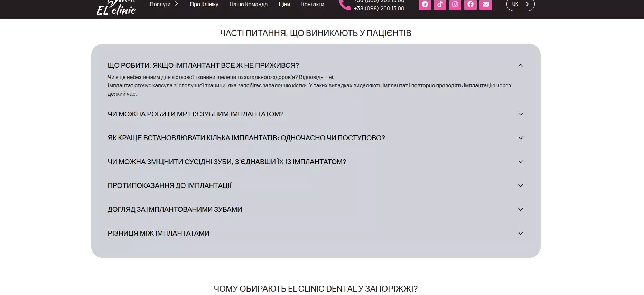The image size is (644, 295).
Task: Click the pink phone handset icon
Action: tap(345, 5)
